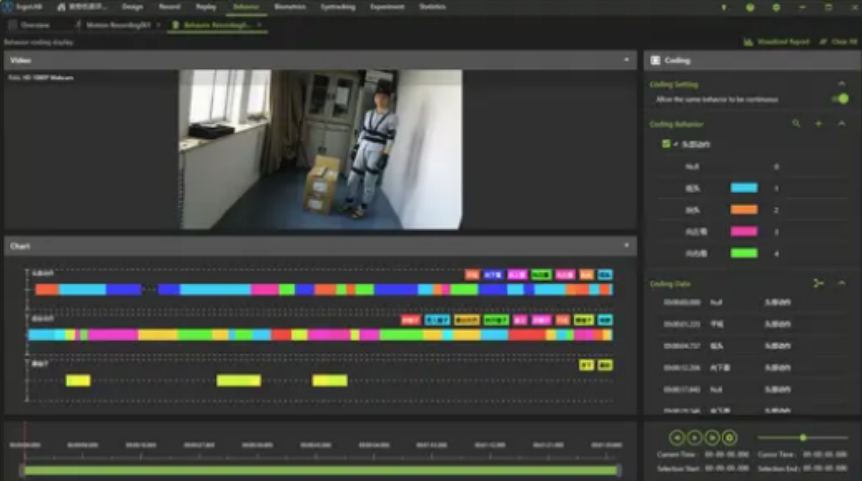The width and height of the screenshot is (862, 481).
Task: Collapse the Coding Behavior section
Action: (842, 124)
